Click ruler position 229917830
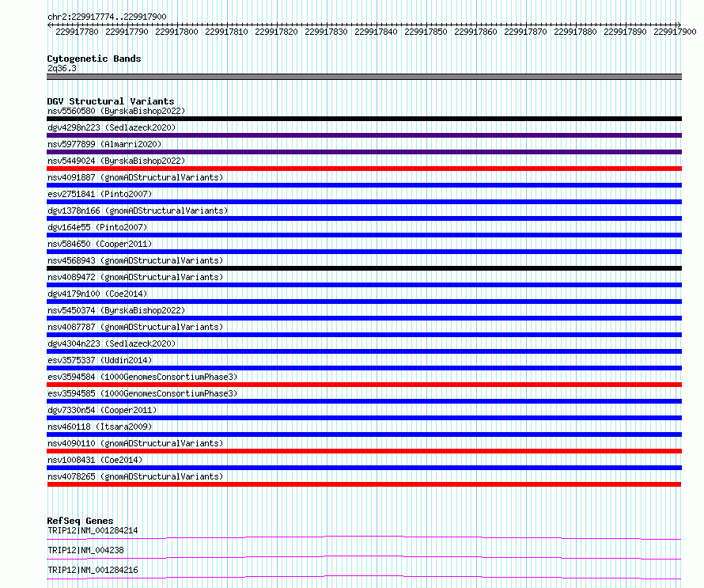This screenshot has width=704, height=588. (x=326, y=32)
